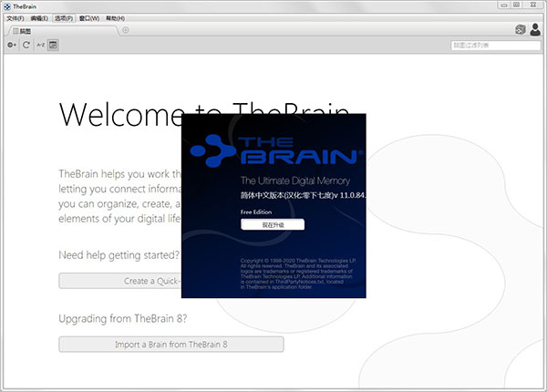Open the 文件(F) menu
547x392 pixels.
point(15,18)
